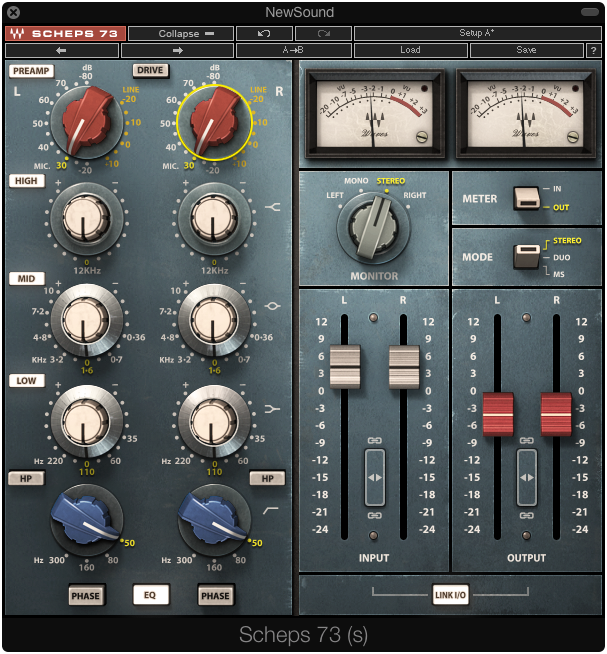
Task: Select LEFT monitor position label
Action: (x=335, y=195)
